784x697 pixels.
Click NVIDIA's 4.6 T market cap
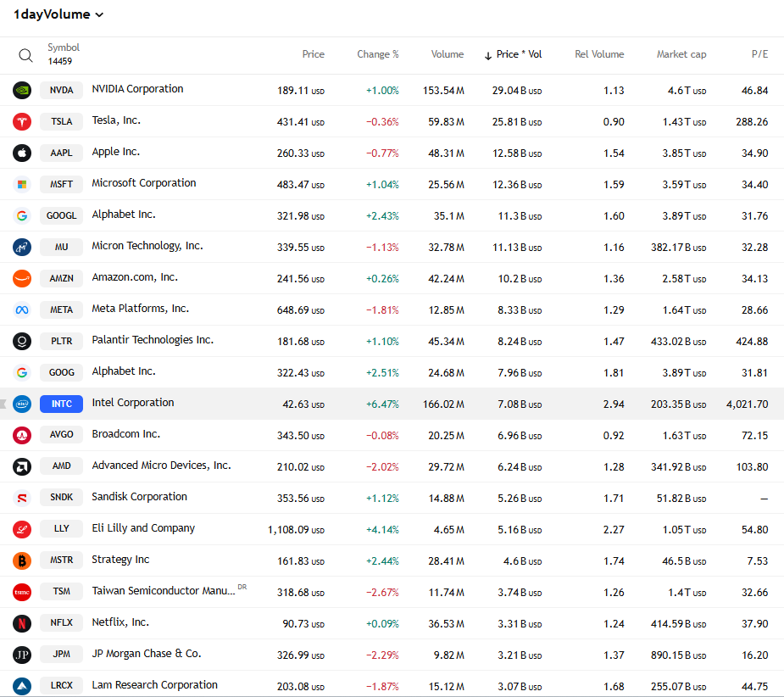(x=687, y=91)
